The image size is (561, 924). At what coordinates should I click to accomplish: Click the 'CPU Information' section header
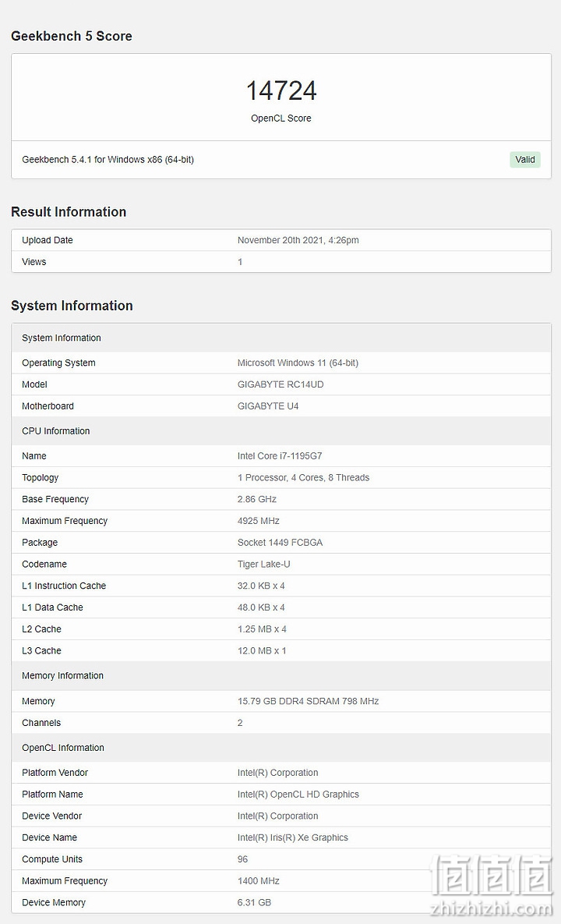pyautogui.click(x=281, y=431)
